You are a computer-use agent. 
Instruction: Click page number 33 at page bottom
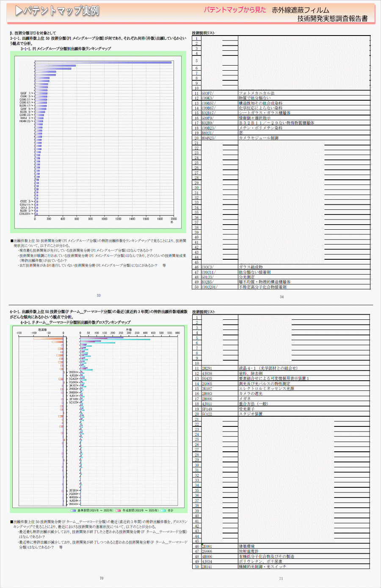[99, 295]
